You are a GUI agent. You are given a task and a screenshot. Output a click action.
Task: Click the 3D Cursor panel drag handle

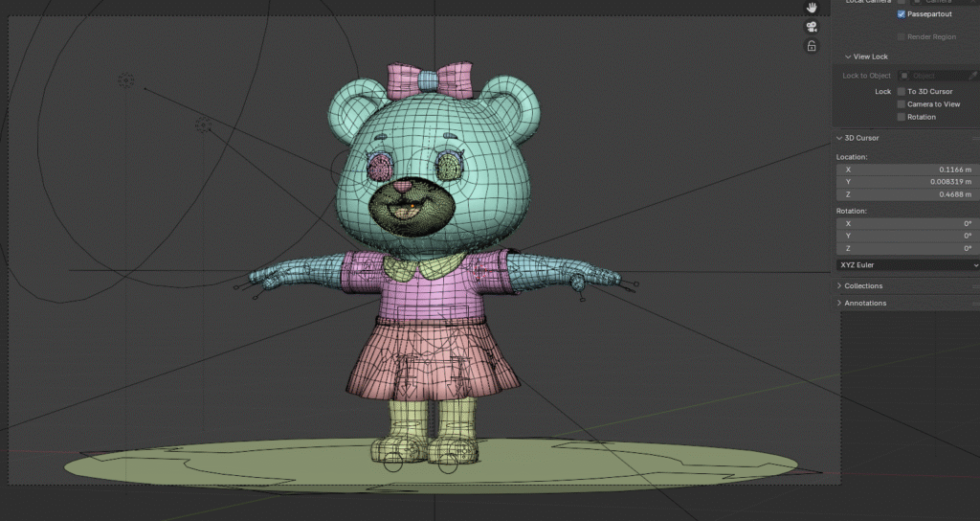(974, 138)
